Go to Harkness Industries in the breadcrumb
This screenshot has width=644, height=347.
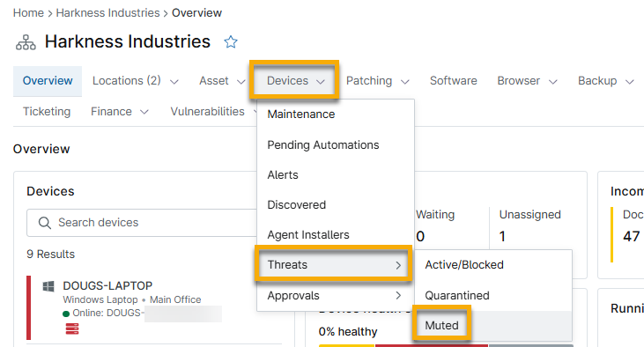(107, 13)
